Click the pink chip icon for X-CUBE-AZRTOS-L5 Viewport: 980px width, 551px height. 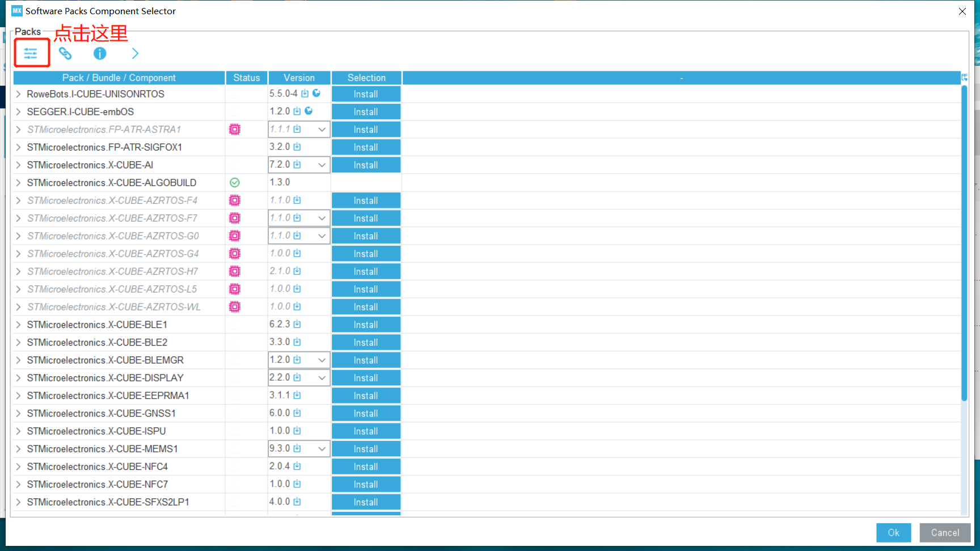[235, 289]
